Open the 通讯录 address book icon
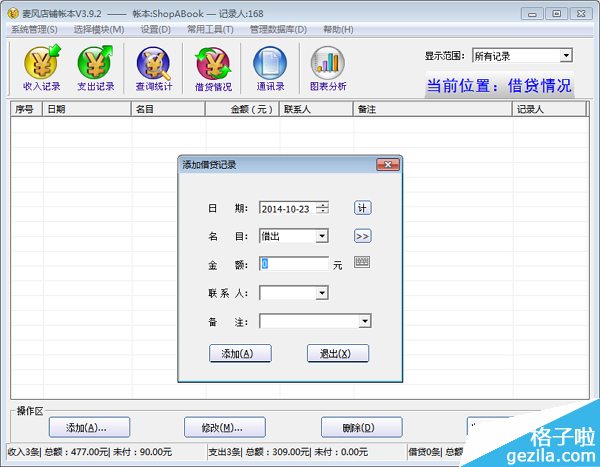The width and height of the screenshot is (600, 467). tap(270, 71)
